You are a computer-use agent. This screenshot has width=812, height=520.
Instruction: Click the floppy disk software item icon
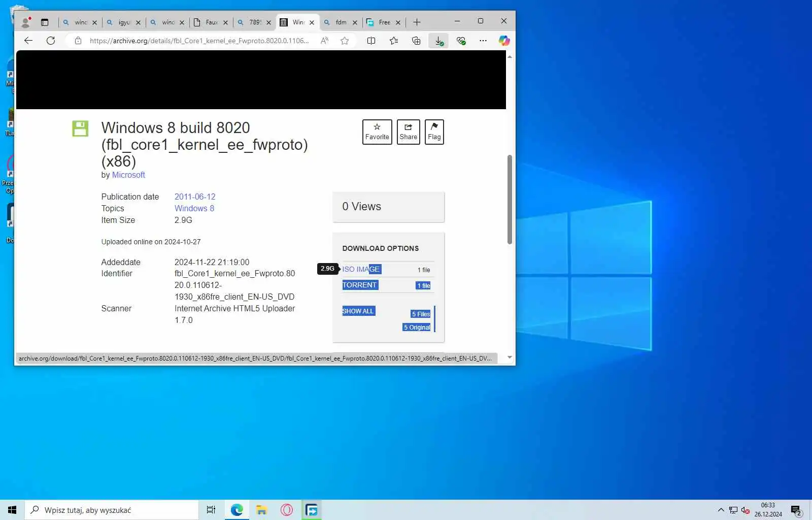80,128
